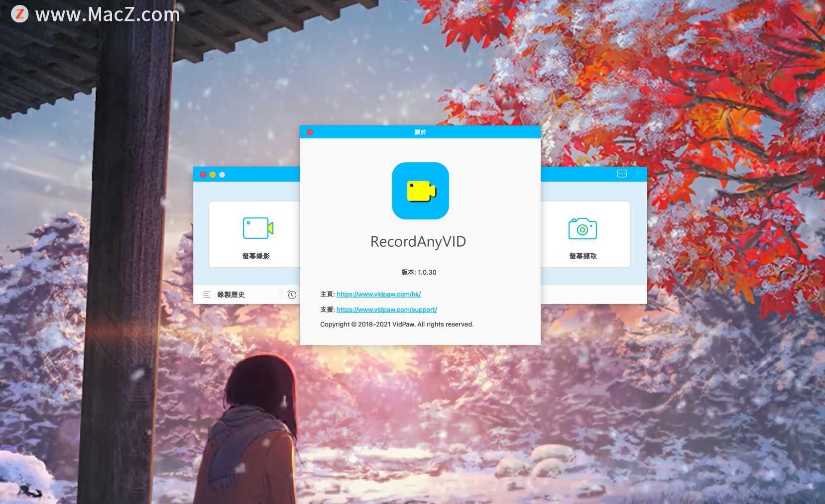The height and width of the screenshot is (504, 825).
Task: Click the 關於 dialog title
Action: point(420,132)
